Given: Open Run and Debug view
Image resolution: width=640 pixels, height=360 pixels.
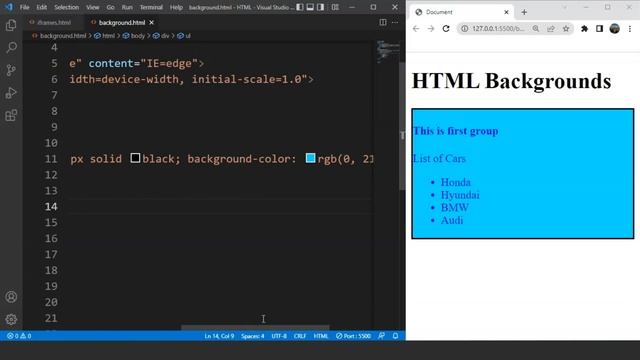Looking at the screenshot, I should pyautogui.click(x=11, y=93).
